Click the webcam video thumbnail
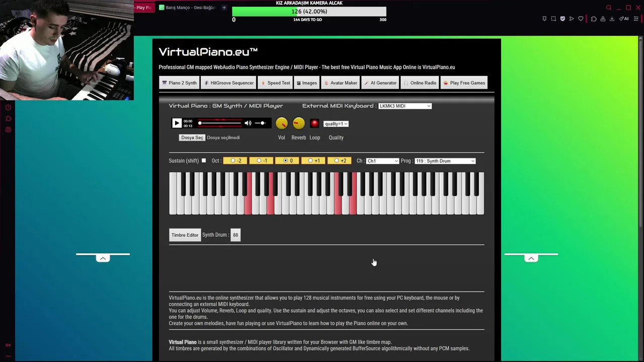Screen dimensions: 644x362 tap(66, 50)
